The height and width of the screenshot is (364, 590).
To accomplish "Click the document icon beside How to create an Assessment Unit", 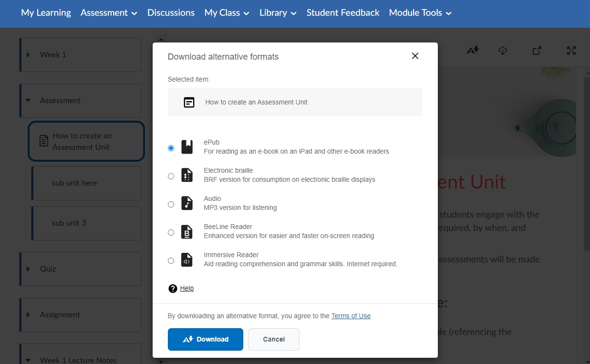I will pyautogui.click(x=44, y=141).
